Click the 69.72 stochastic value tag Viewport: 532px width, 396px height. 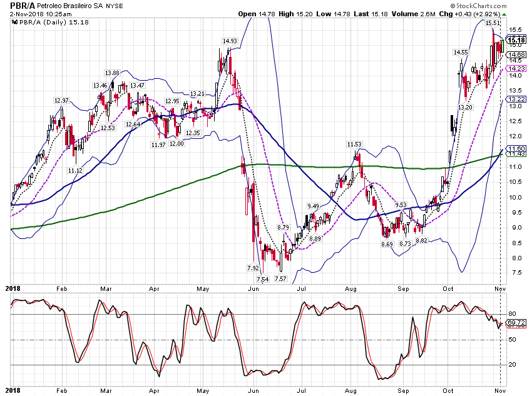point(516,322)
